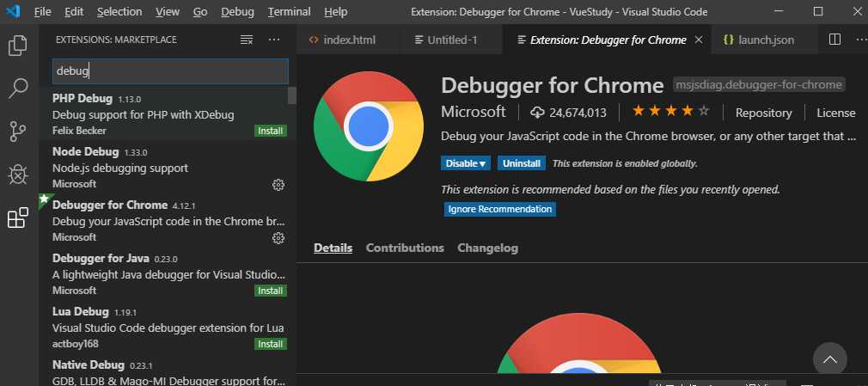
Task: Open the Selection menu
Action: coord(119,11)
